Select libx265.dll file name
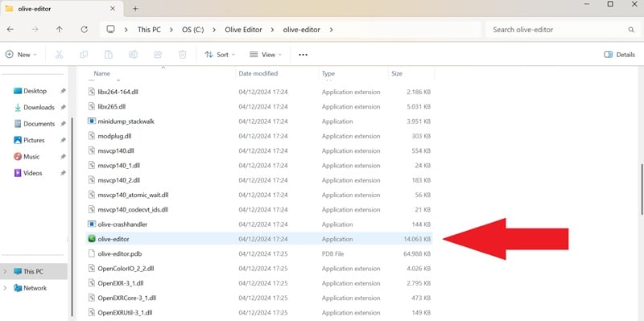 (x=112, y=107)
